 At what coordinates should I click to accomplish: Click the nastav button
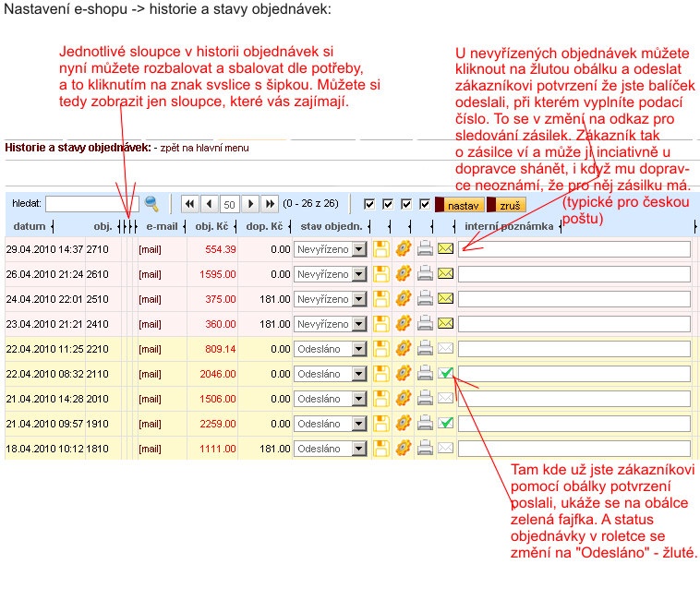pyautogui.click(x=459, y=205)
